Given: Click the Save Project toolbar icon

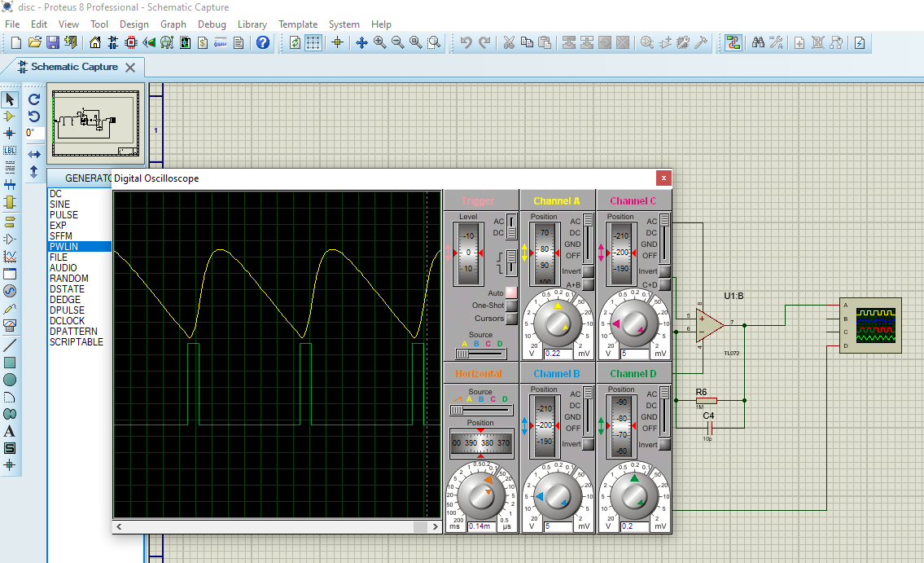Looking at the screenshot, I should pos(52,42).
